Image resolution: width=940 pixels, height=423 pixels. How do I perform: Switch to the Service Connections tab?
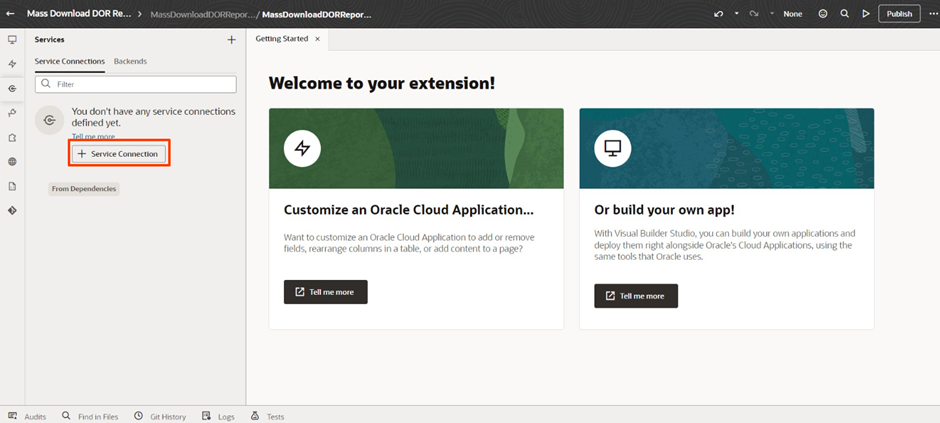point(70,61)
